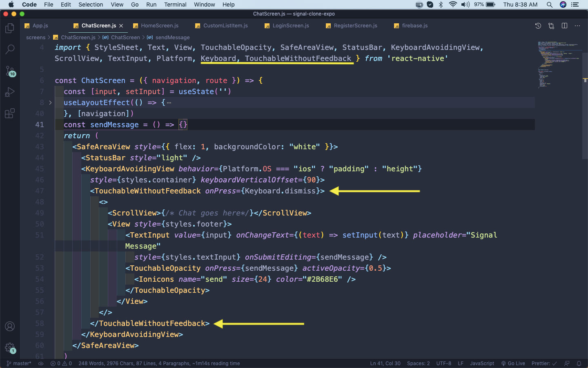The width and height of the screenshot is (588, 368).
Task: Change language mode JavaScript
Action: [482, 363]
